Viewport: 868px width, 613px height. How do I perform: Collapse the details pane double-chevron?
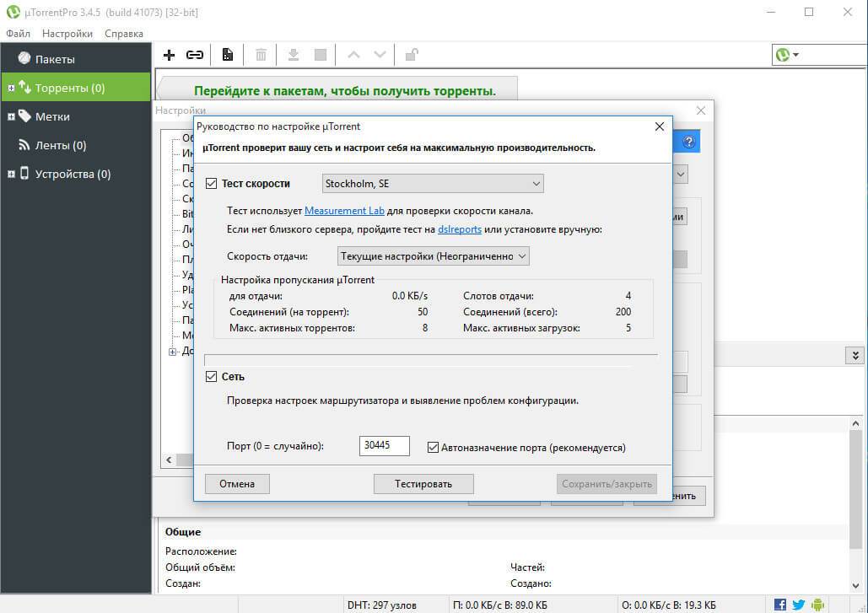point(855,356)
